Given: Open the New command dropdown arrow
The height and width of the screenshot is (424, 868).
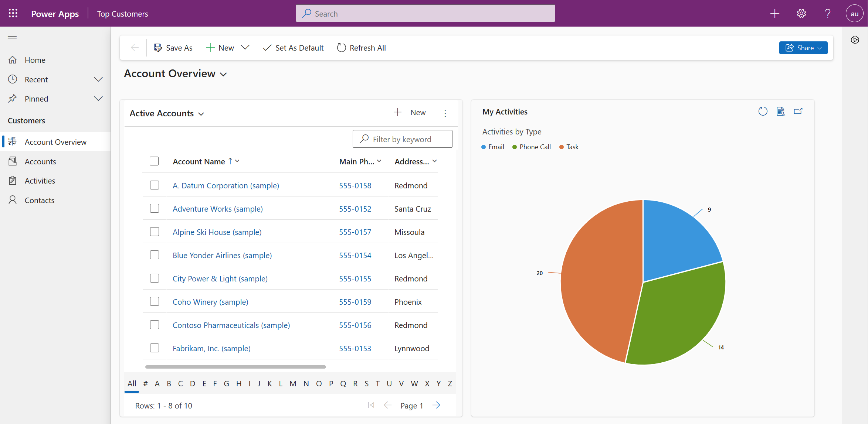Looking at the screenshot, I should [x=245, y=48].
